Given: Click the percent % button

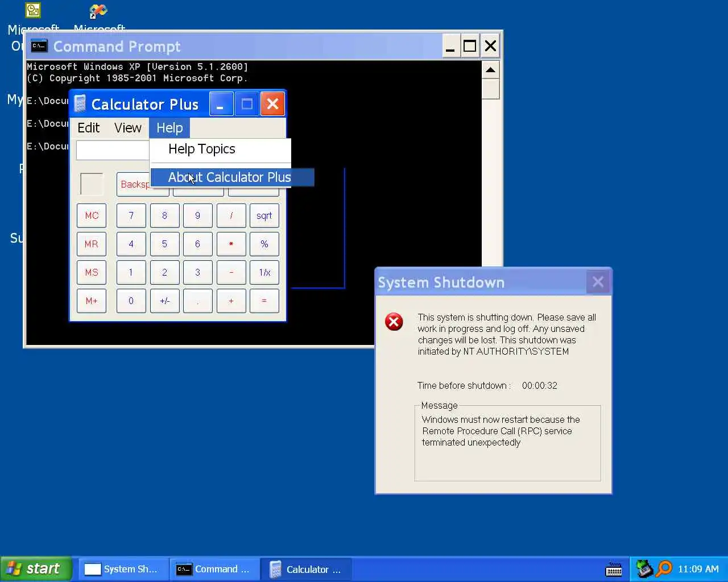Looking at the screenshot, I should (x=264, y=244).
